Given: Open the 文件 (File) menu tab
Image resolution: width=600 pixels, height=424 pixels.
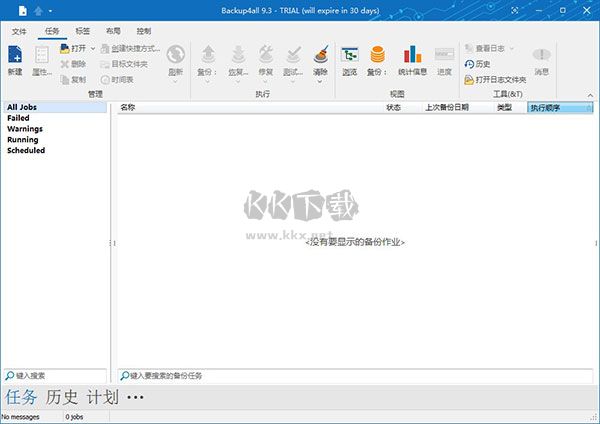Looking at the screenshot, I should point(19,31).
